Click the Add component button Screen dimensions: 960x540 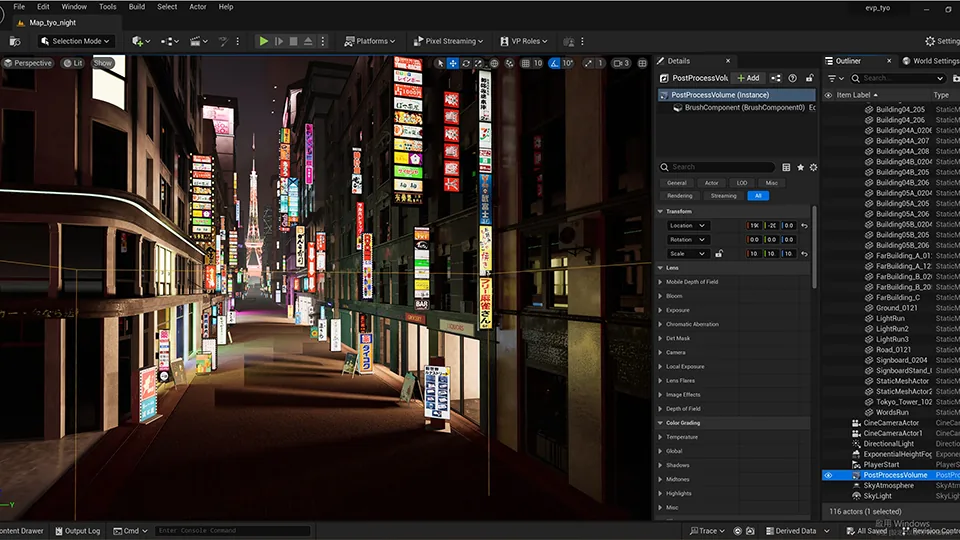click(748, 78)
